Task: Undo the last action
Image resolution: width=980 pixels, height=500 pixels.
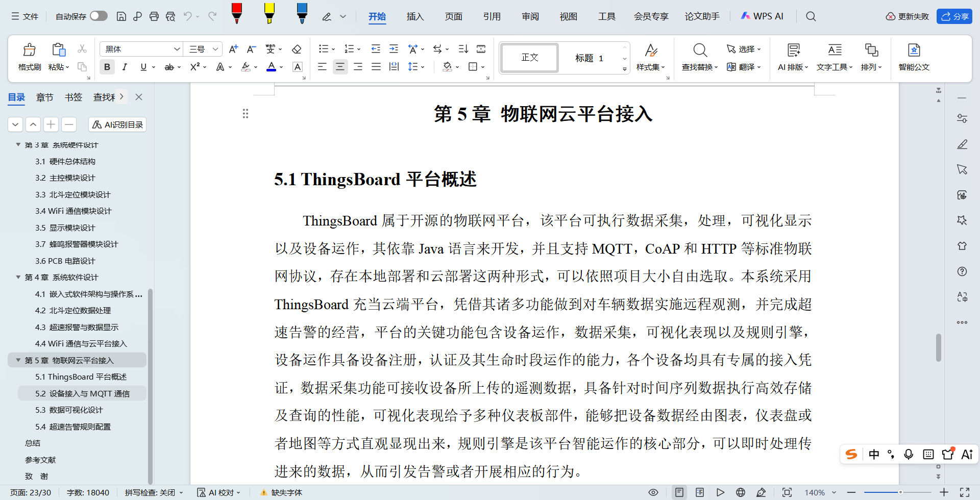Action: coord(188,16)
